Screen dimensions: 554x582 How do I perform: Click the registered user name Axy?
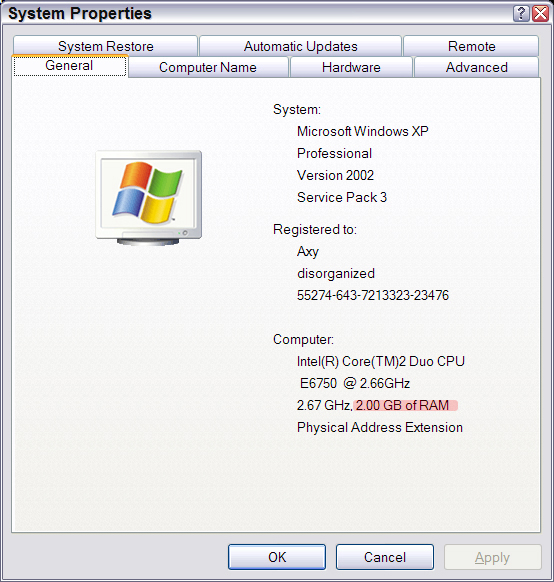[x=308, y=252]
